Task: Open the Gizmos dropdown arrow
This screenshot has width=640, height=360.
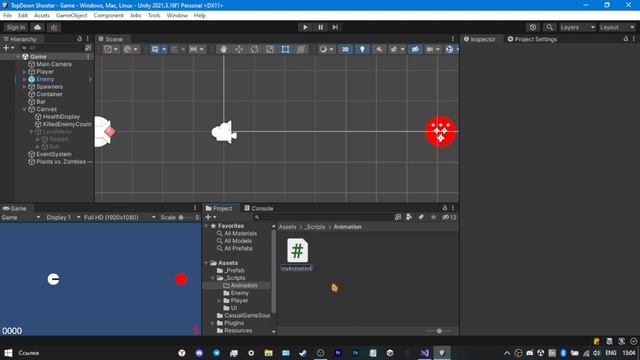Action: pyautogui.click(x=457, y=49)
